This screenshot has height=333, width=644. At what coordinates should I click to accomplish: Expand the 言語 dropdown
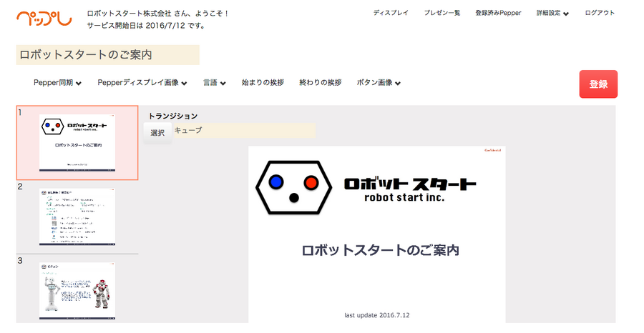[215, 83]
